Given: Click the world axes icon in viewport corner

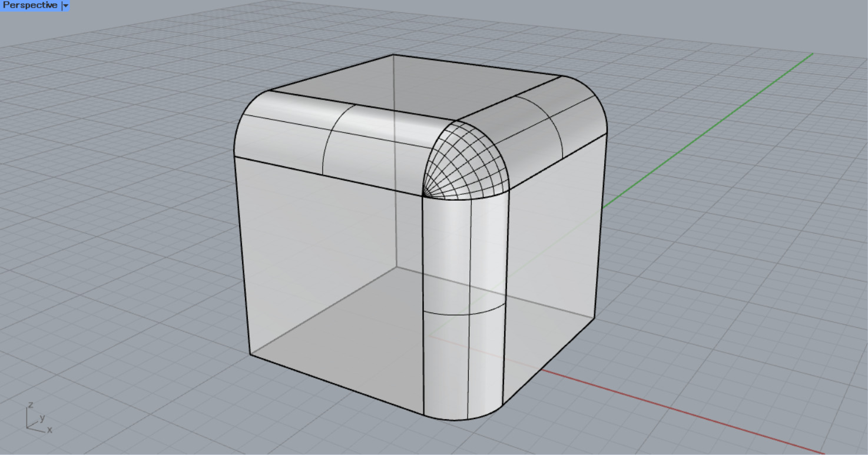Looking at the screenshot, I should [37, 419].
